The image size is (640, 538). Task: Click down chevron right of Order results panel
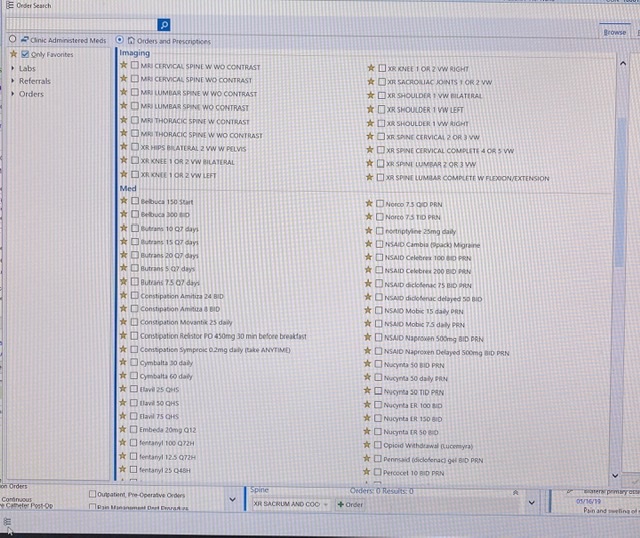pos(531,502)
